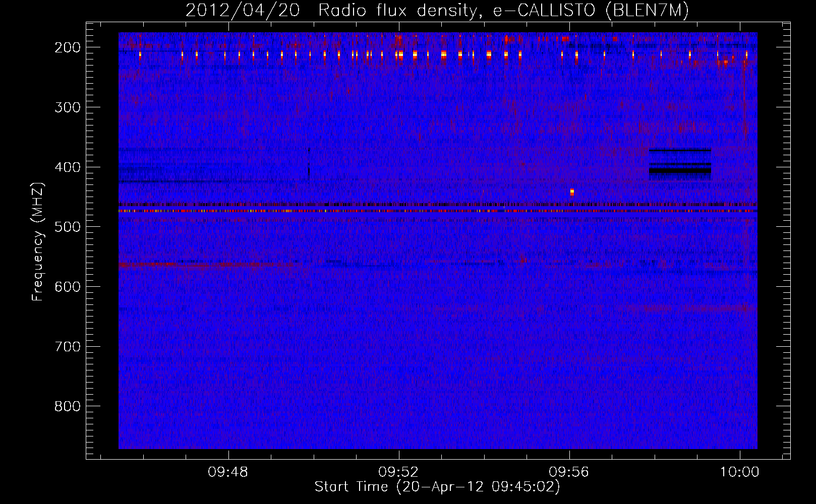816x504 pixels.
Task: Click the 200 frequency tick label
Action: (68, 47)
